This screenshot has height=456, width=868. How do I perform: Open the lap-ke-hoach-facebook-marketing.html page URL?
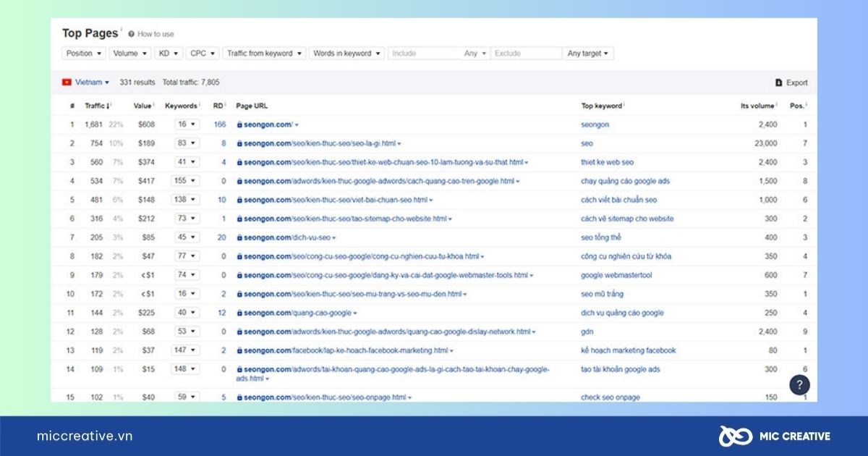point(346,350)
